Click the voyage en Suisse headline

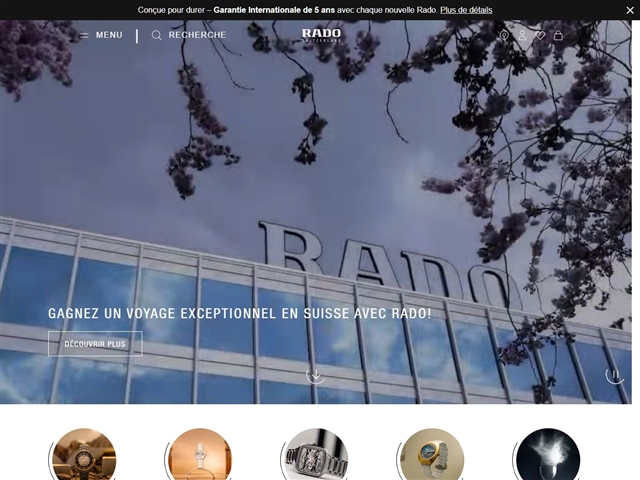[240, 313]
